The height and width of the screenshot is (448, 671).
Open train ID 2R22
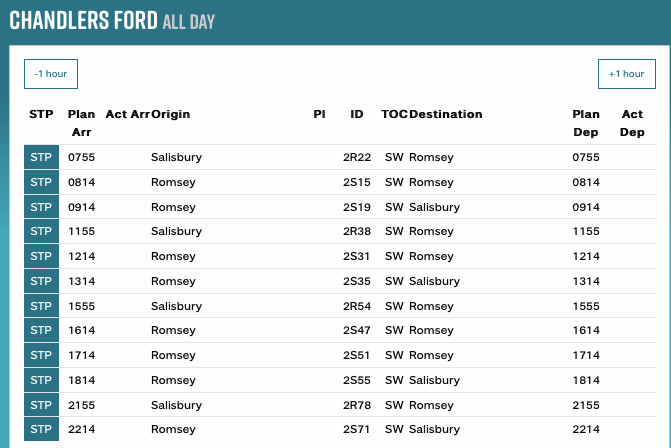tap(357, 158)
